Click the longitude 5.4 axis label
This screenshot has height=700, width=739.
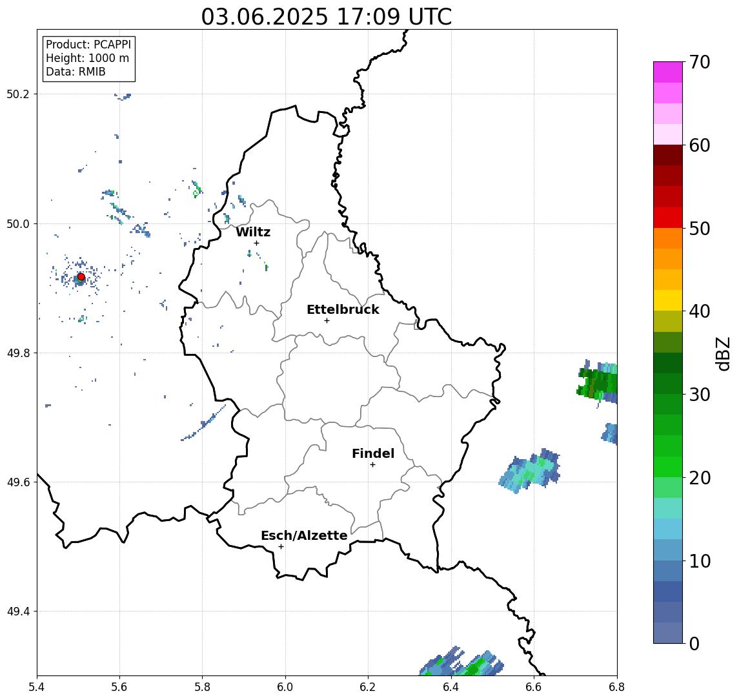point(37,687)
